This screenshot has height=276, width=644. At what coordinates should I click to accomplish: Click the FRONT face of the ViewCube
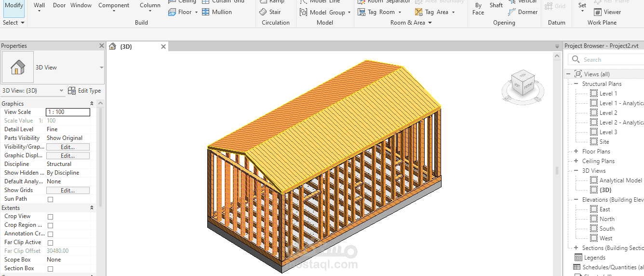(x=528, y=86)
